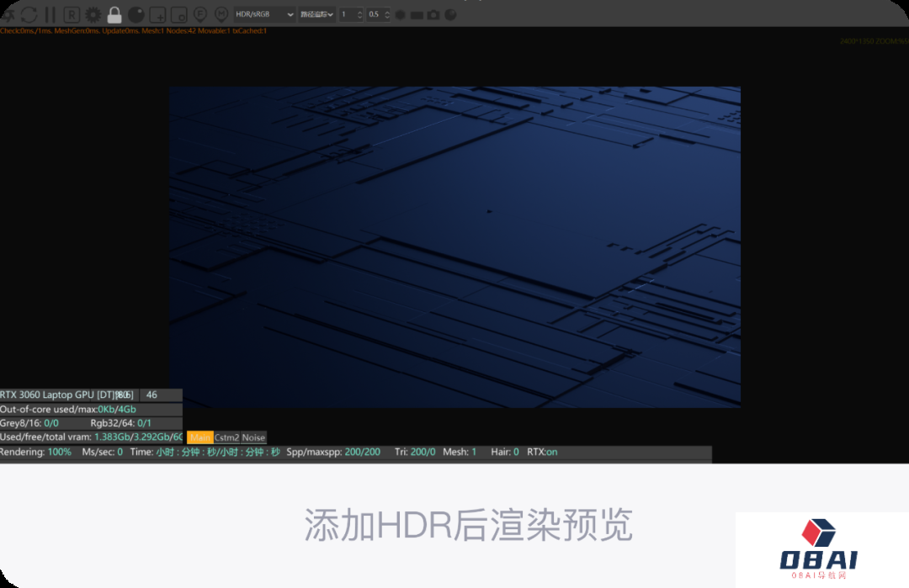This screenshot has width=909, height=588.
Task: Click the input field showing 0.5
Action: tap(375, 14)
